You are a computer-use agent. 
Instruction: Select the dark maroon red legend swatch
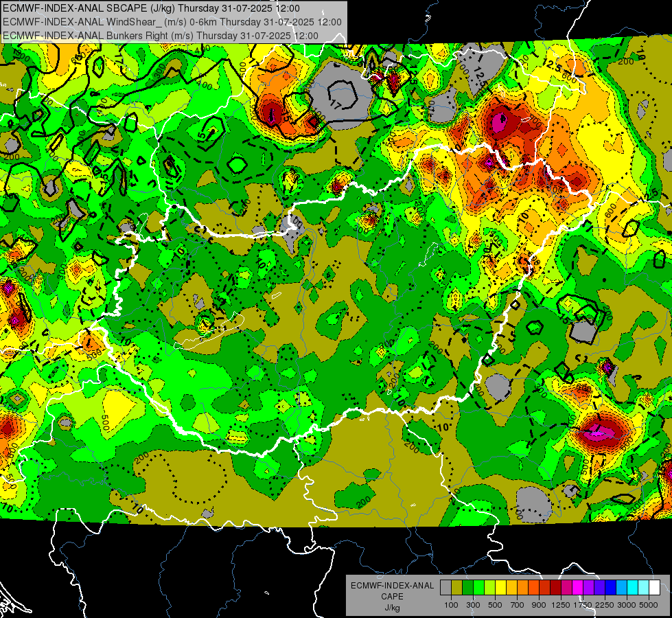pyautogui.click(x=555, y=588)
